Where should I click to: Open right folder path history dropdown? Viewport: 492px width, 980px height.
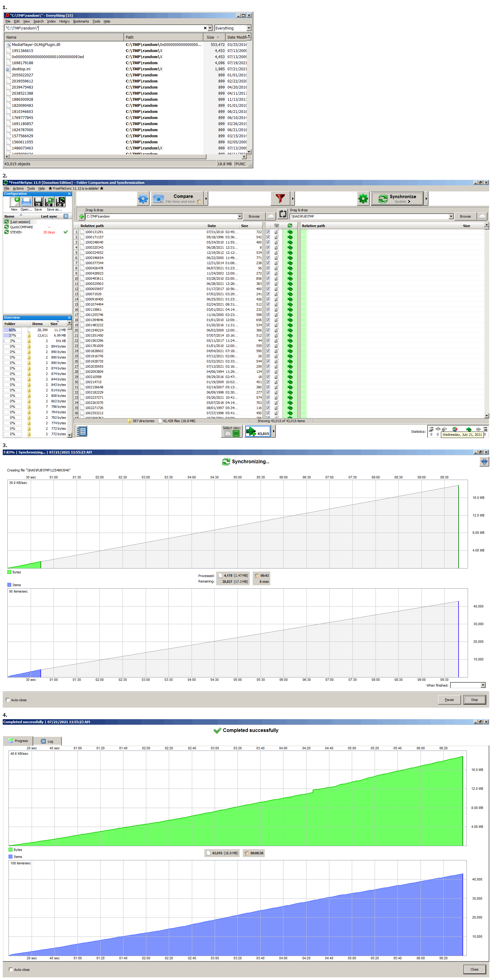451,216
